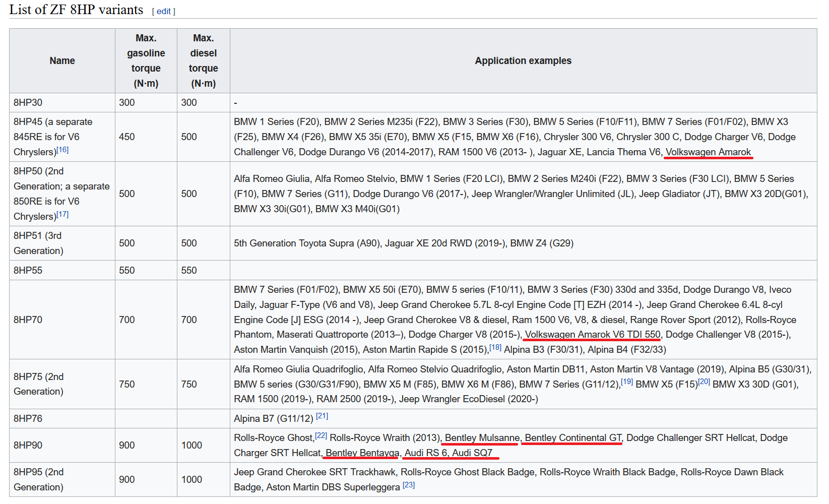Image resolution: width=829 pixels, height=504 pixels.
Task: Select the 8HP90 name cell
Action: tap(62, 445)
